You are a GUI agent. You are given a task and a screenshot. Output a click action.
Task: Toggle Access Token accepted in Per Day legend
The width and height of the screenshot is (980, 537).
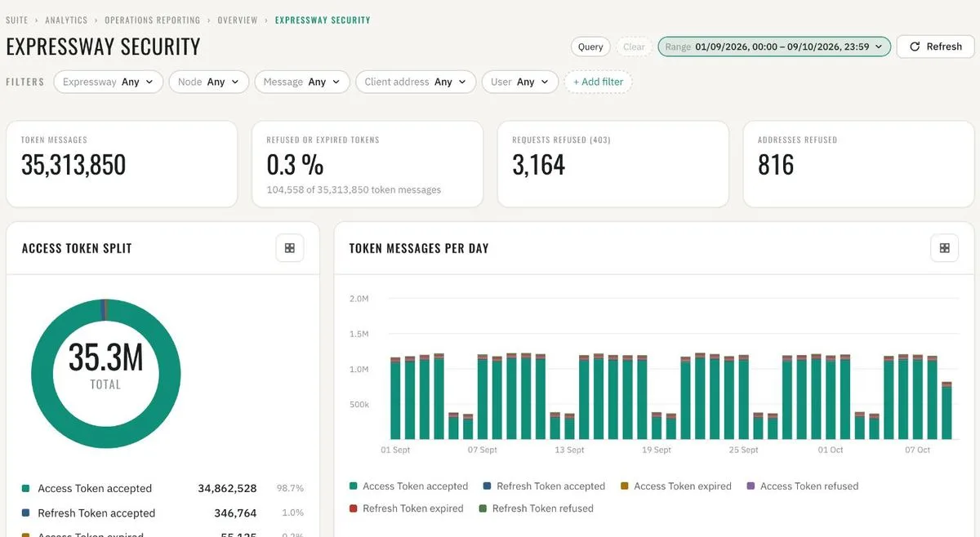click(408, 486)
